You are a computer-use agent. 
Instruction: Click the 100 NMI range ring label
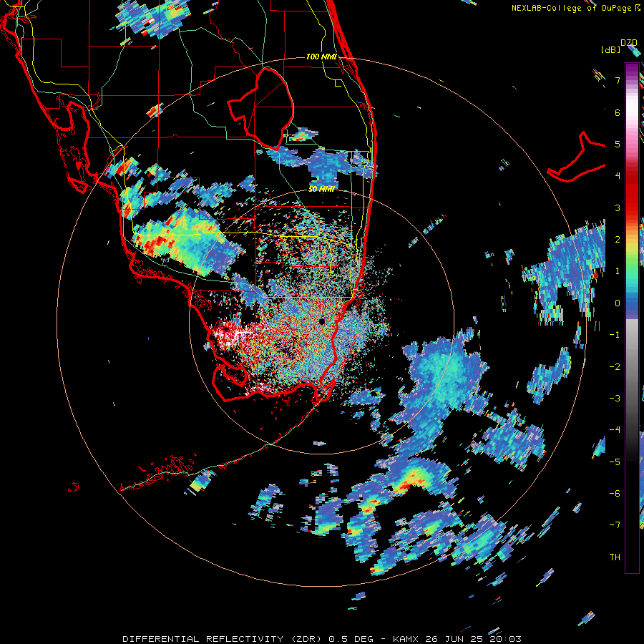321,57
